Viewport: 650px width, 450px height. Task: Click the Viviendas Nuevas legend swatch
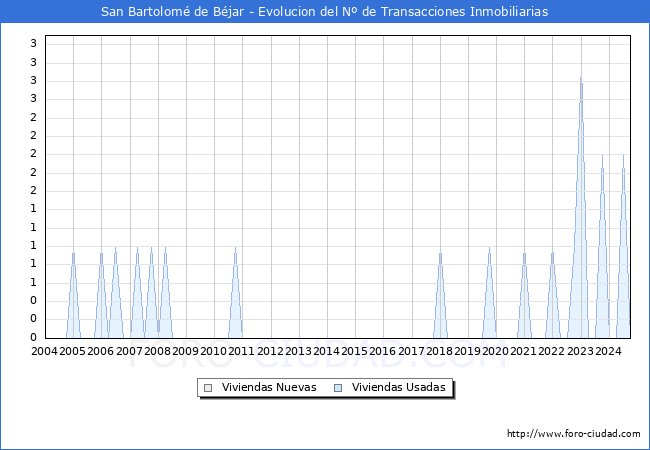(208, 388)
